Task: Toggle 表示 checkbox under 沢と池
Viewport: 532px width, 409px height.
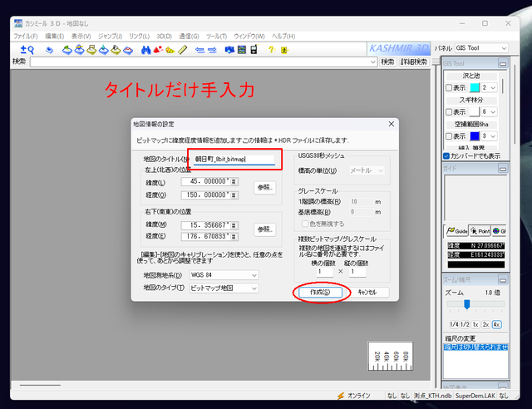Action: point(449,88)
